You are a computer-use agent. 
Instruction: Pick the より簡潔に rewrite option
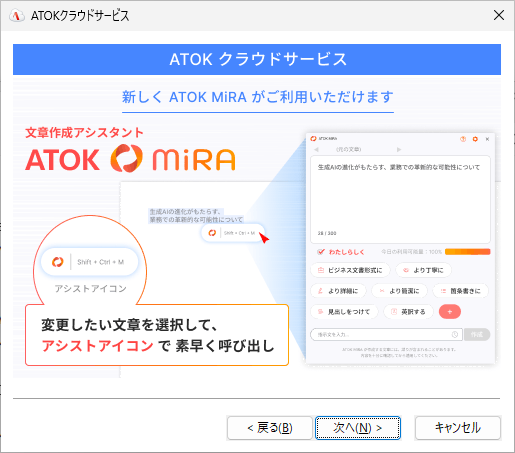(399, 291)
